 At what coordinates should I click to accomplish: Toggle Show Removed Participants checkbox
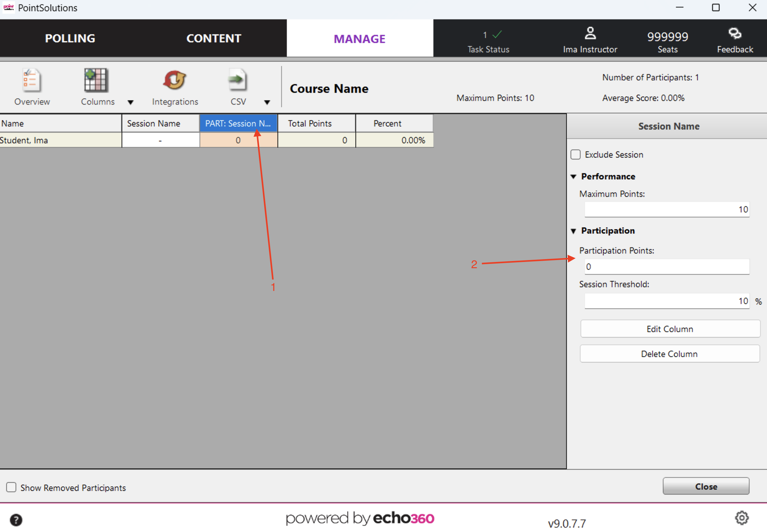pyautogui.click(x=11, y=487)
